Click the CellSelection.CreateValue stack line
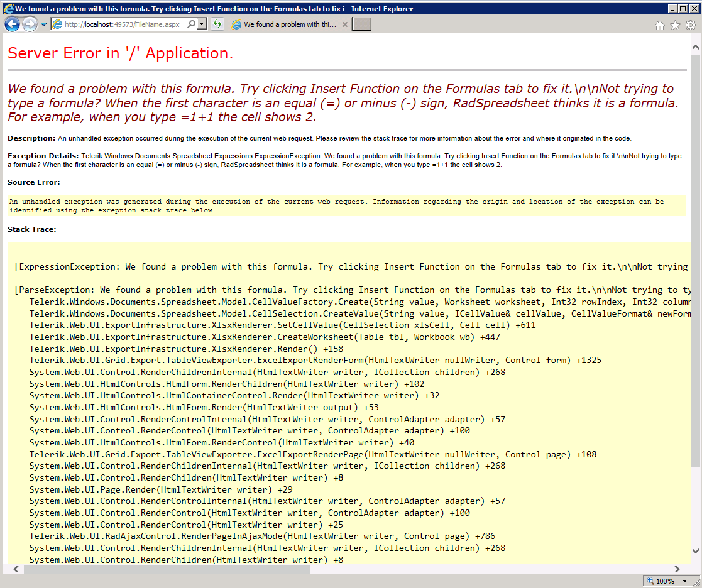702x588 pixels. click(360, 313)
